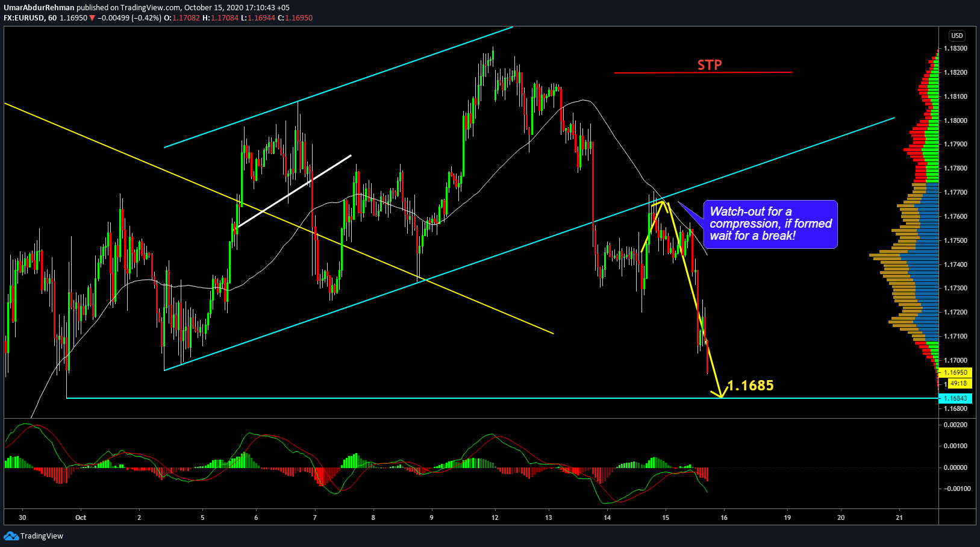Image resolution: width=980 pixels, height=547 pixels.
Task: Click the 12 date label on time axis
Action: coord(495,517)
